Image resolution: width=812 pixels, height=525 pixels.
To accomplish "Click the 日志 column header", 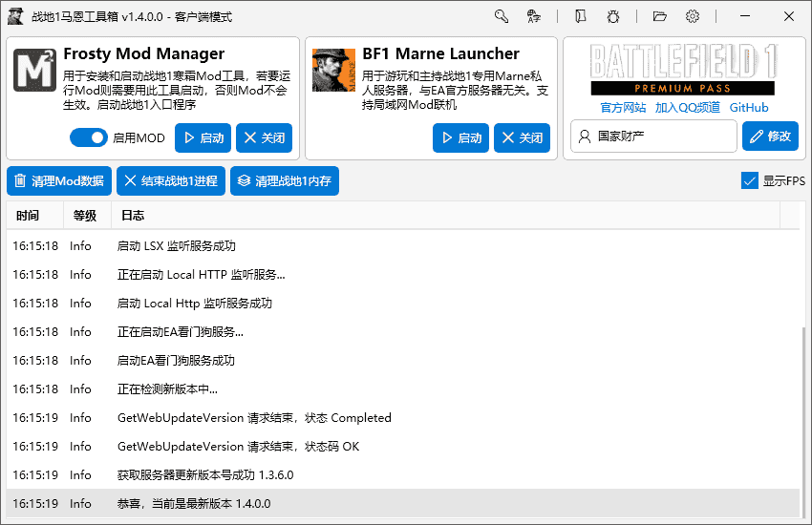I will click(x=445, y=215).
